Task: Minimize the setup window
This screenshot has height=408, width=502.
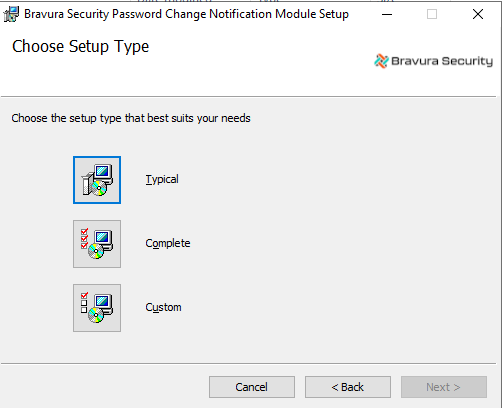Action: [x=387, y=14]
